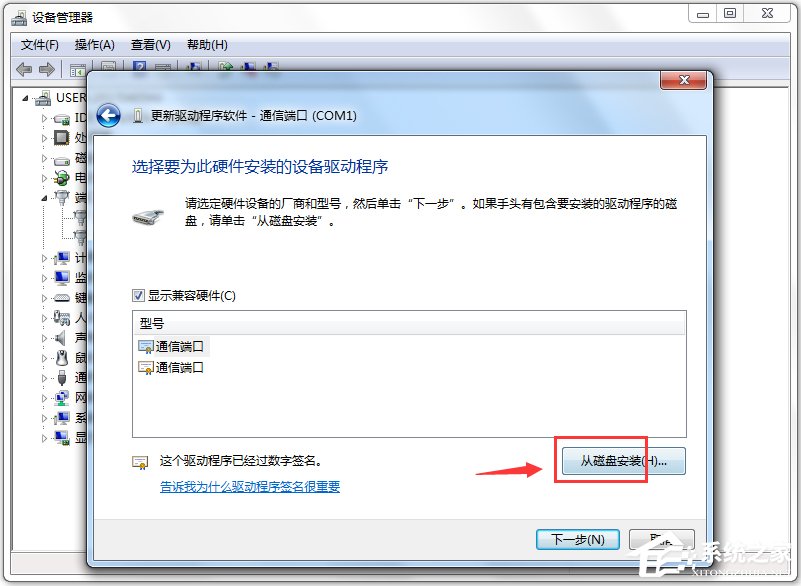Open the 帮助(H) menu
The height and width of the screenshot is (586, 801).
coord(207,45)
